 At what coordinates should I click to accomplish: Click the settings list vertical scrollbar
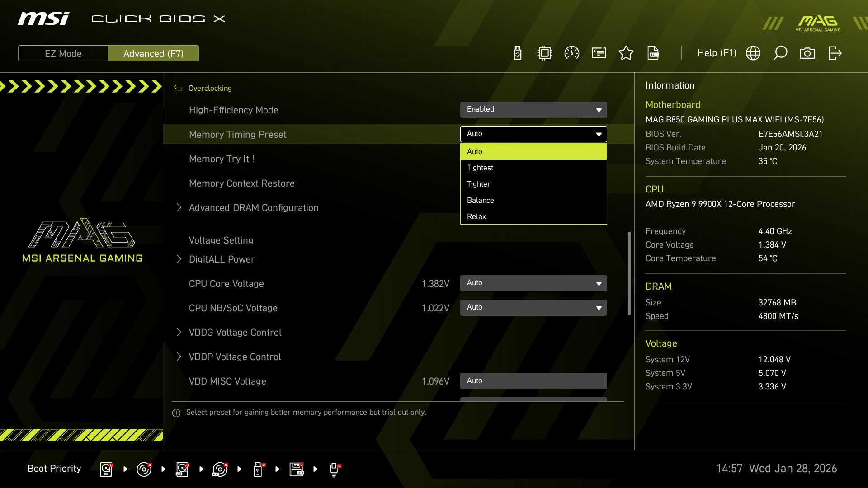tap(629, 273)
